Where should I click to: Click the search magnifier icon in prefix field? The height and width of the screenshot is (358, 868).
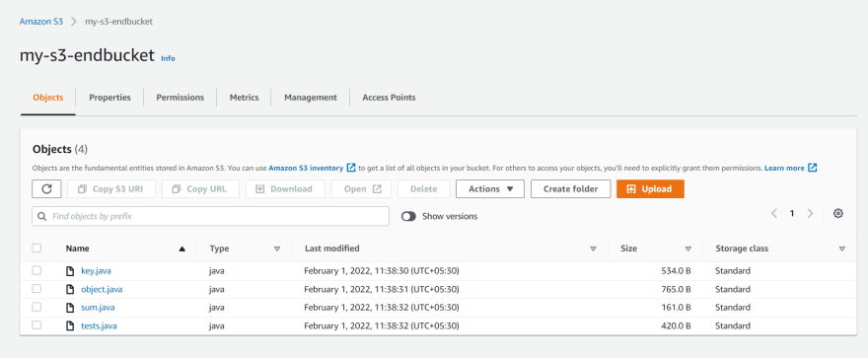[42, 216]
